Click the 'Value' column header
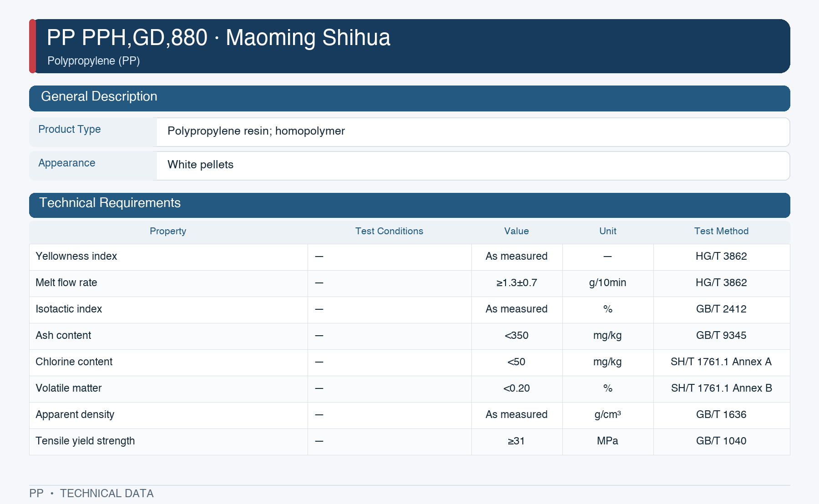 [x=516, y=231]
